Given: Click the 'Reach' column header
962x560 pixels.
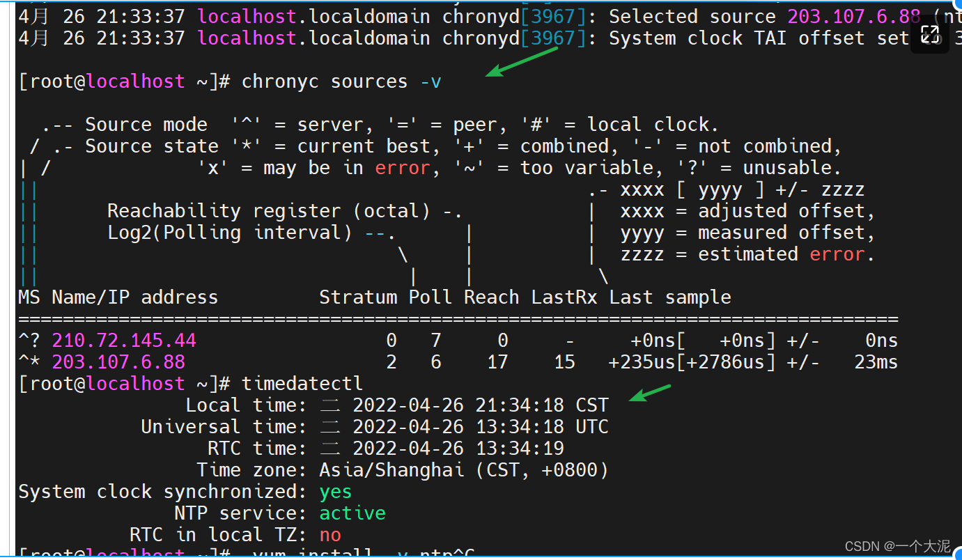Looking at the screenshot, I should click(x=492, y=297).
